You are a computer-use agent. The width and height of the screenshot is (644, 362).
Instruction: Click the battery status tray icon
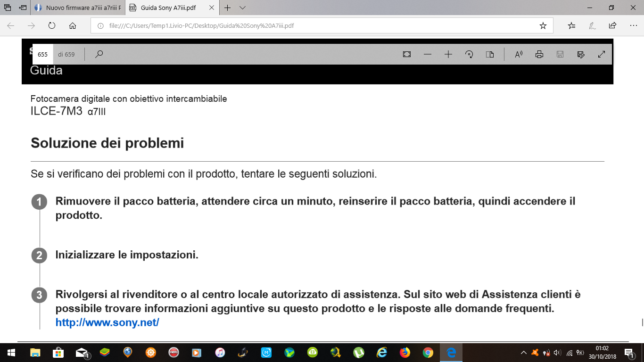580,352
